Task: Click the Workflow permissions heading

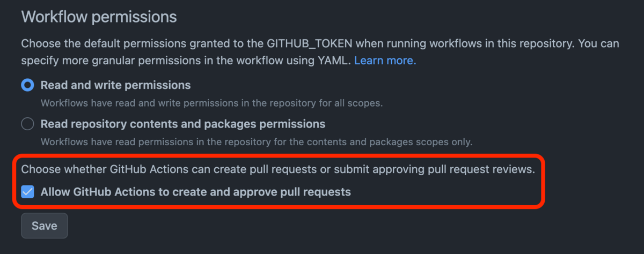Action: (99, 17)
